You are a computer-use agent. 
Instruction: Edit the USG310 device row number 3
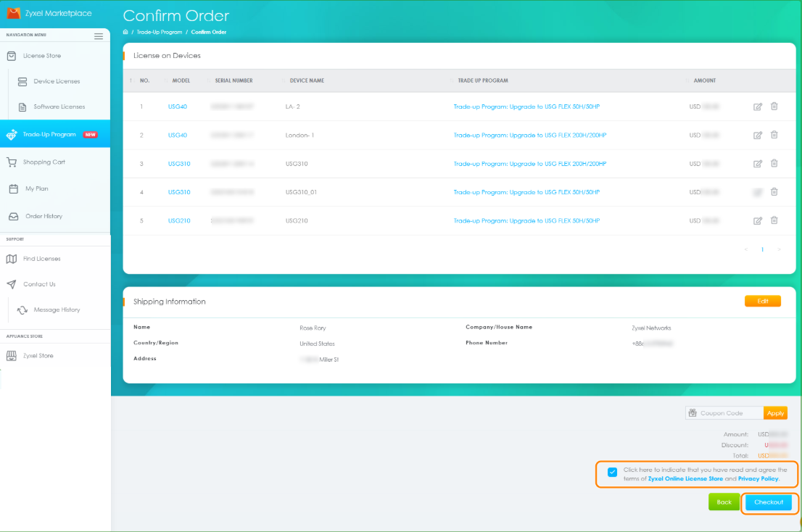tap(758, 164)
